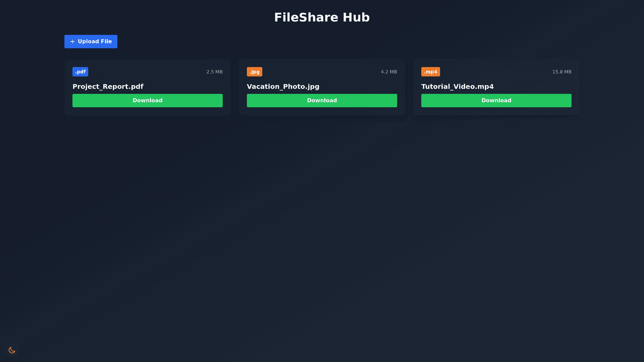Select the Vacation_Photo.jpg file name
The height and width of the screenshot is (362, 644).
pos(283,86)
